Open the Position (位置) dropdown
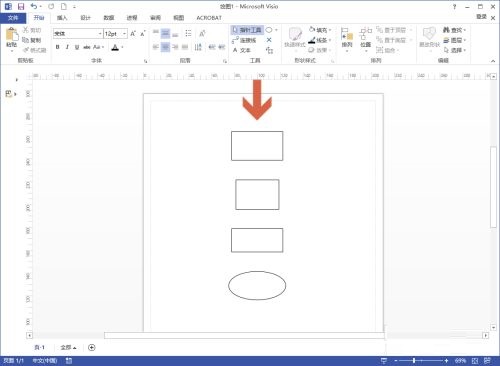This screenshot has width=500, height=366. tap(366, 40)
